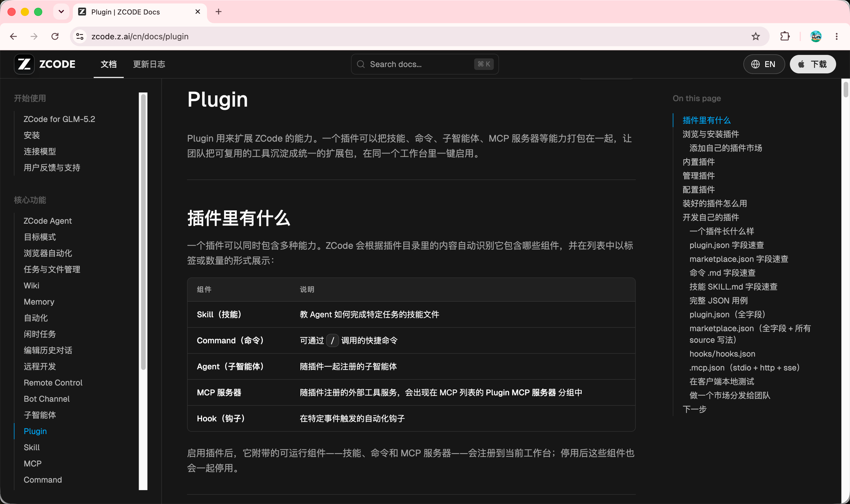Bookmark this page with the star icon
850x504 pixels.
755,36
